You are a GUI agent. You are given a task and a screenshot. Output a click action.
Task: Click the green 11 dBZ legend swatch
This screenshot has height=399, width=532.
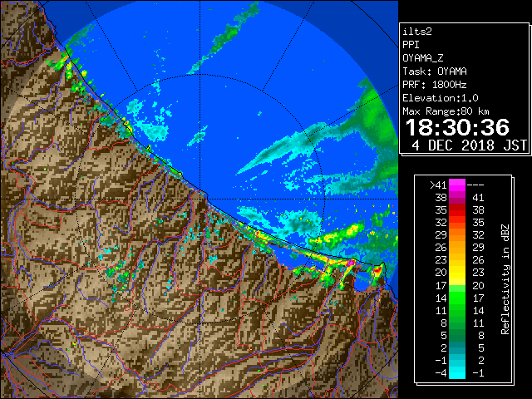tap(457, 310)
